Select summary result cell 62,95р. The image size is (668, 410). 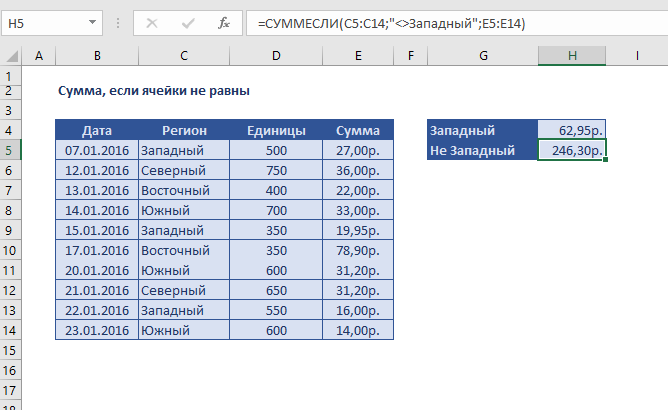point(572,130)
